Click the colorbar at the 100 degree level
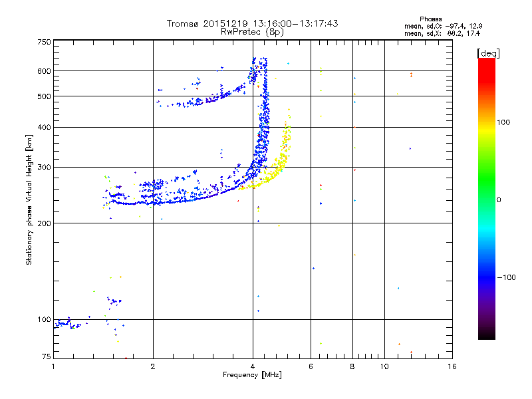This screenshot has height=399, width=532. (487, 122)
